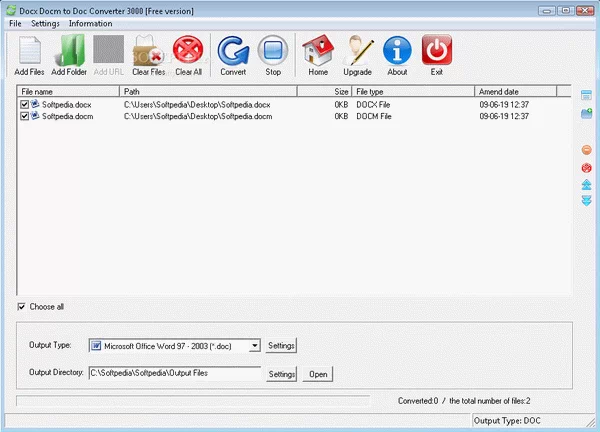Open the Information menu

tap(90, 24)
